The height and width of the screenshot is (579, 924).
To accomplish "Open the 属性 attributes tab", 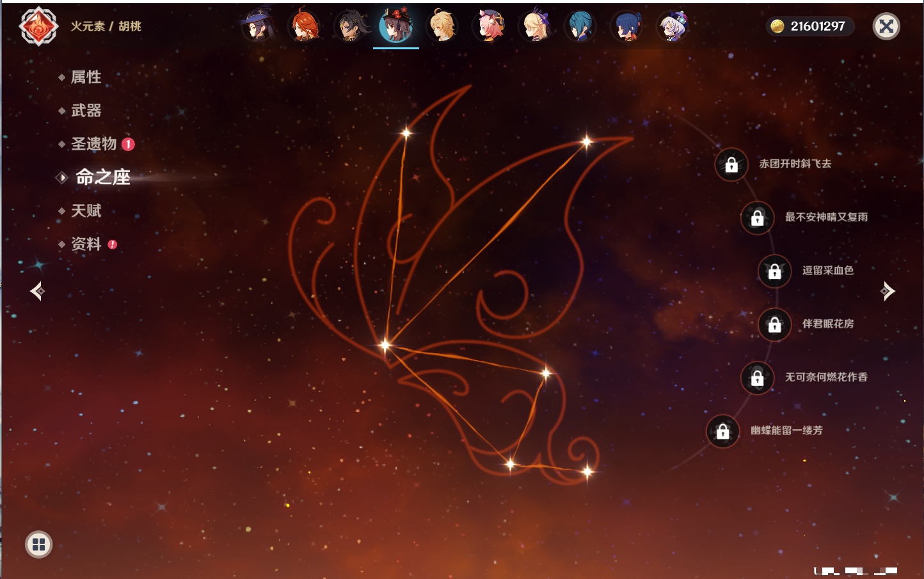I will coord(86,77).
